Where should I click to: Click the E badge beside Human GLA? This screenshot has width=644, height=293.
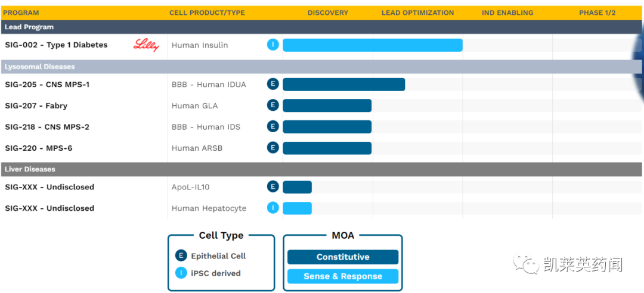coord(273,105)
